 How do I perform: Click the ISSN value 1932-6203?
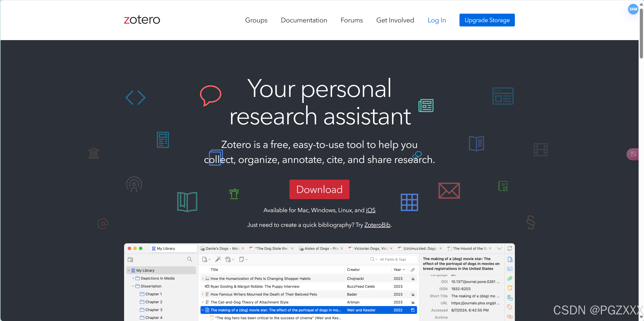coord(461,289)
